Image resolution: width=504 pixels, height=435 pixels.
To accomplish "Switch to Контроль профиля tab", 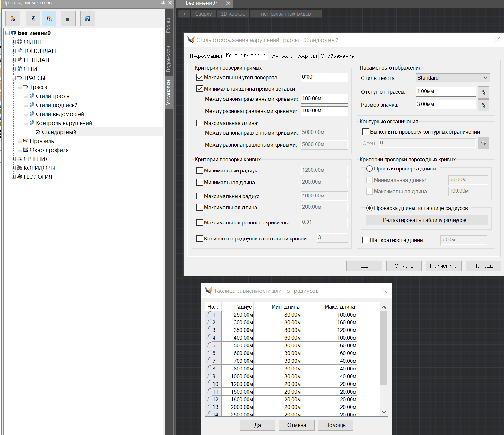I will tap(293, 56).
